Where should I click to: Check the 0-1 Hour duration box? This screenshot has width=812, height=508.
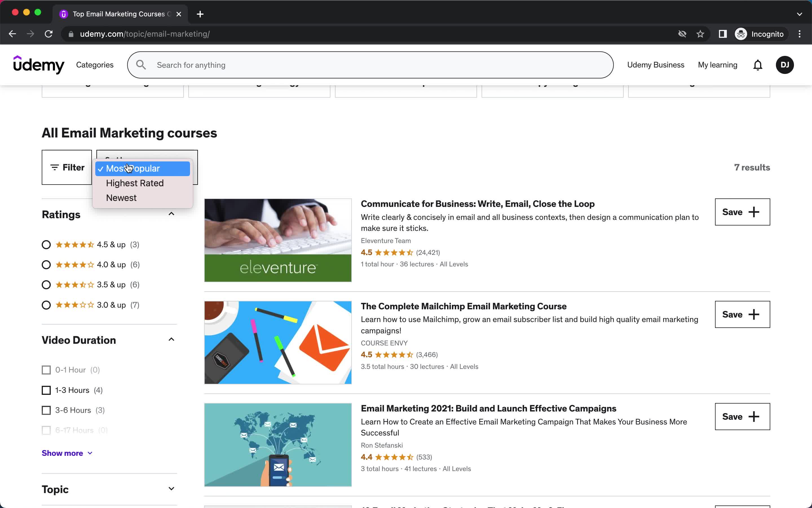click(46, 370)
